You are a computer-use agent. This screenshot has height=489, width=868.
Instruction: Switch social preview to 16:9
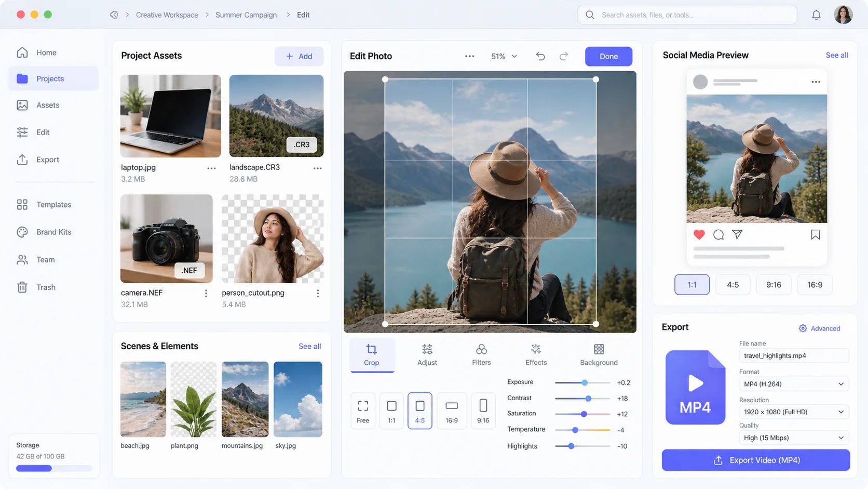815,285
